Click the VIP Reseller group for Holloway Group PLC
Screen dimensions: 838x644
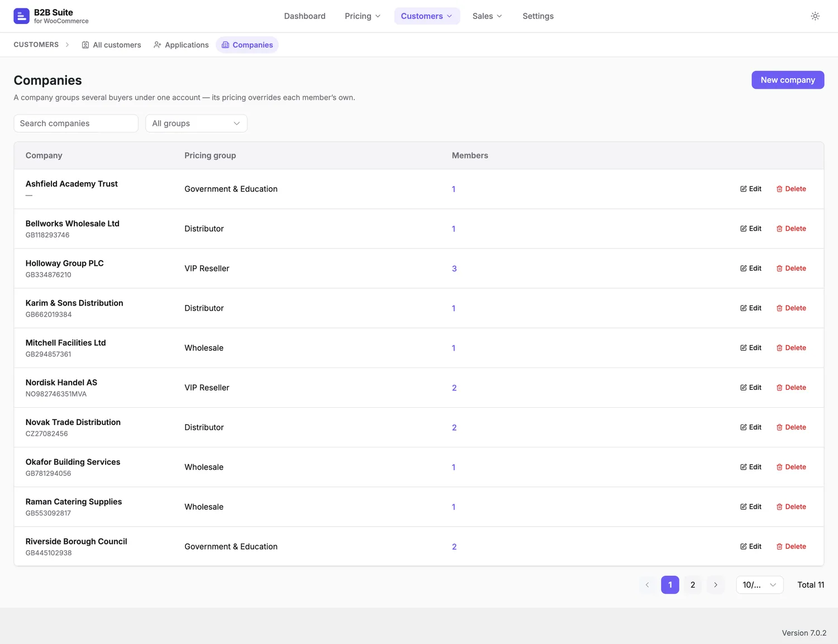207,269
